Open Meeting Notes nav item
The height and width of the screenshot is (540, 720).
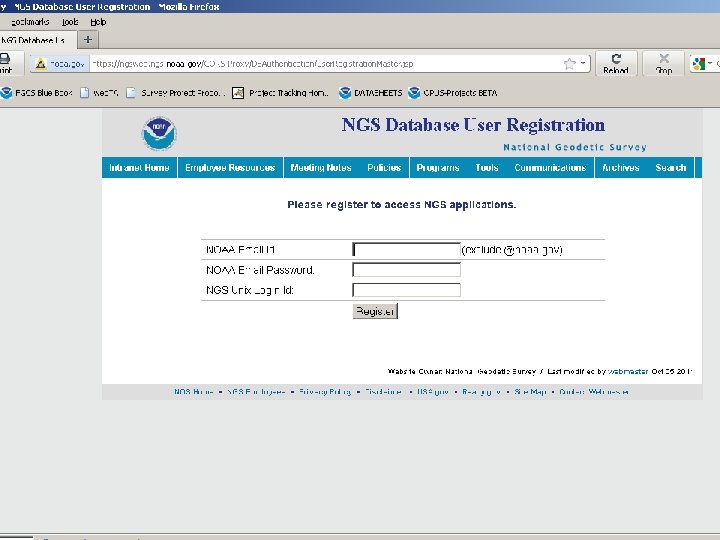coord(321,168)
